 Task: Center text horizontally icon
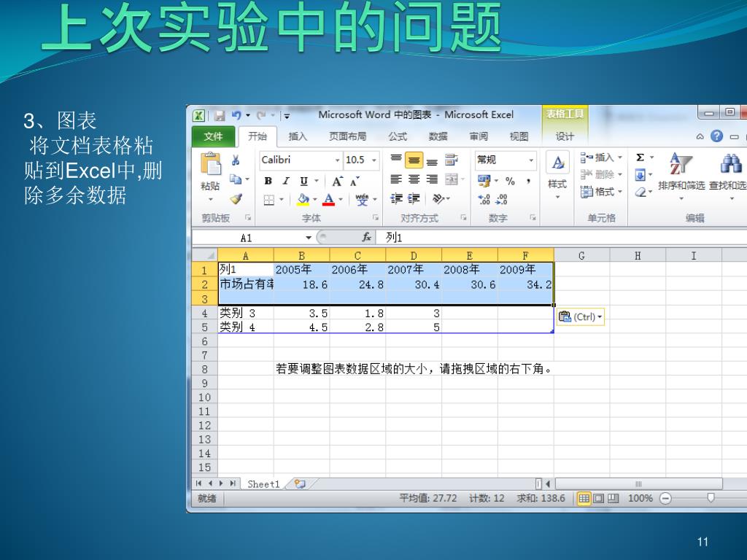[x=414, y=179]
